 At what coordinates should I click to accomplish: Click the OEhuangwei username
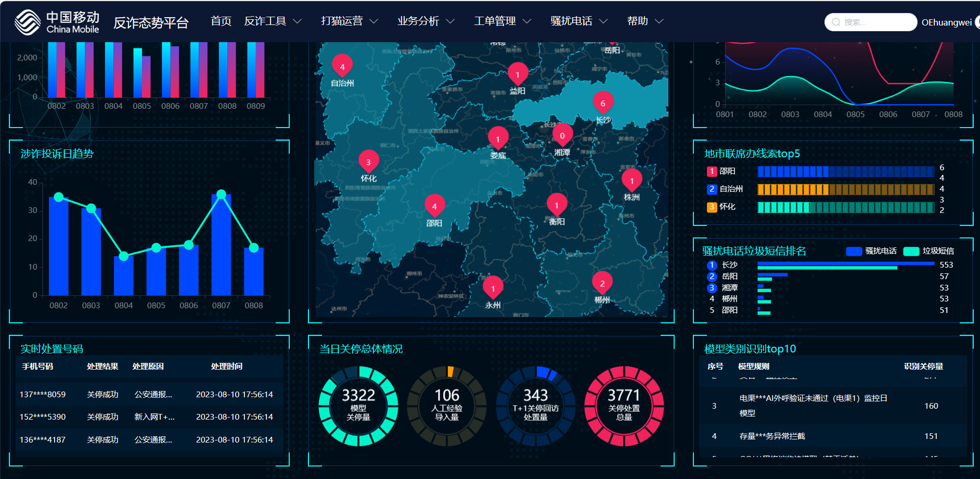[946, 22]
